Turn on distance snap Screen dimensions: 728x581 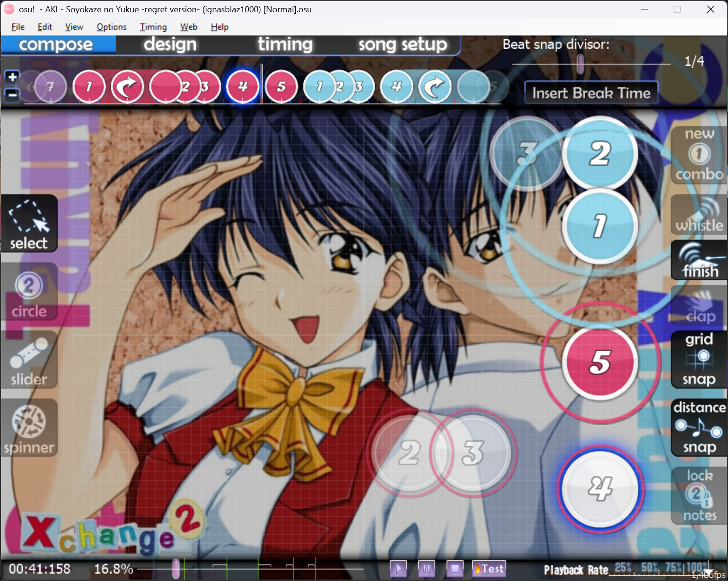pos(699,427)
